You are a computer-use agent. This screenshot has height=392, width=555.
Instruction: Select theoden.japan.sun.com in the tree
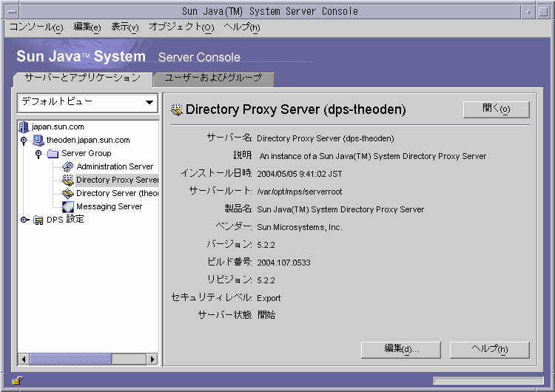[x=88, y=140]
